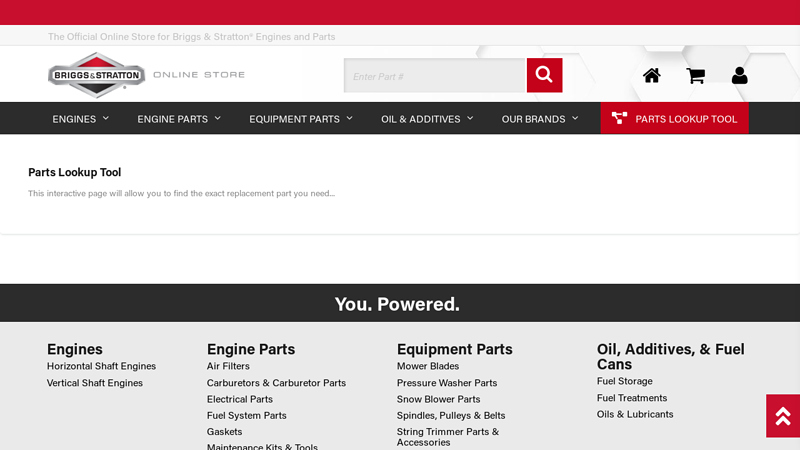Screen dimensions: 800x450
Task: Click the Engine Parts footer heading
Action: tap(251, 349)
